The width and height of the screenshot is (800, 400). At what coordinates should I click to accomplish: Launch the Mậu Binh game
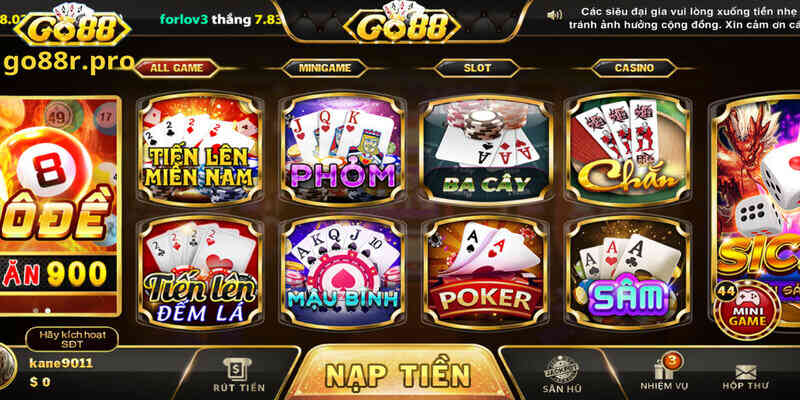click(x=342, y=272)
